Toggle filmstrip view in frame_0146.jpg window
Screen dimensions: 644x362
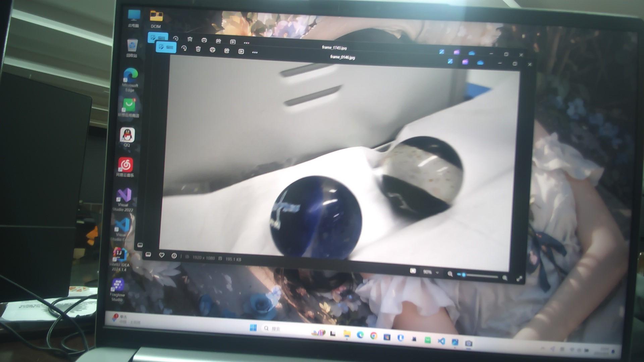(148, 255)
